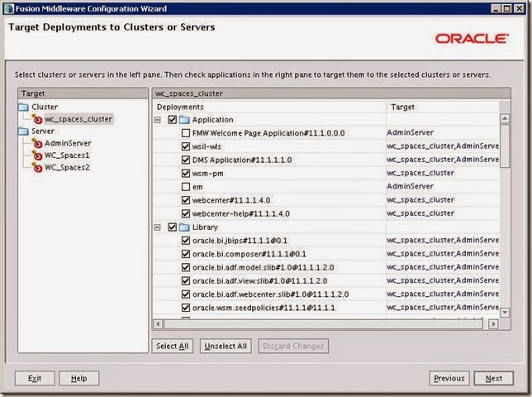The height and width of the screenshot is (397, 532).
Task: Click vertical scrollbar down arrow
Action: 505,313
